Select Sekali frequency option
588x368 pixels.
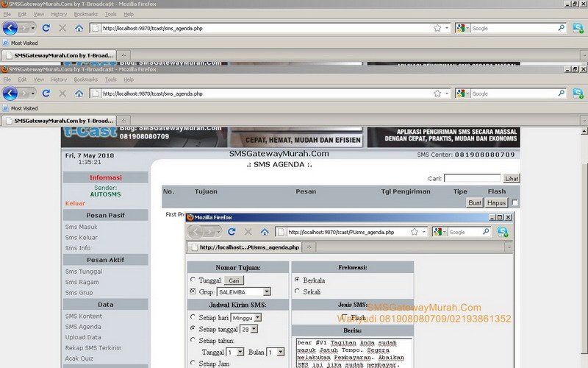coord(297,291)
